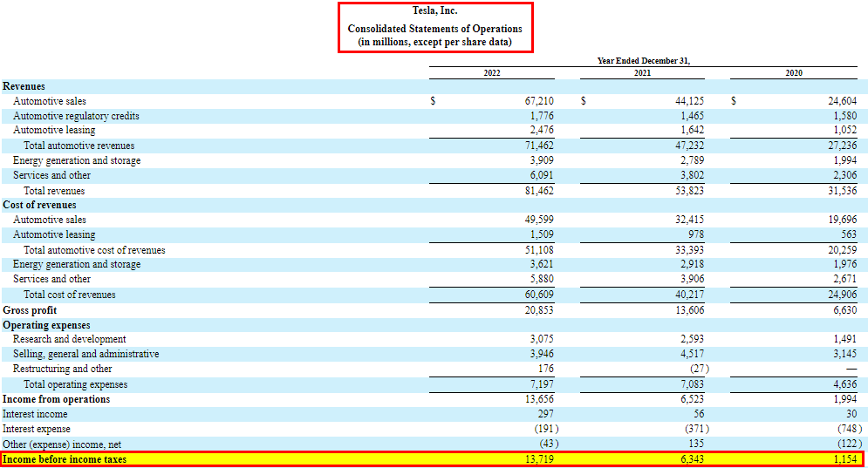Screen dimensions: 868x468
Task: Click 'Other (expense) income, net' label
Action: point(62,444)
